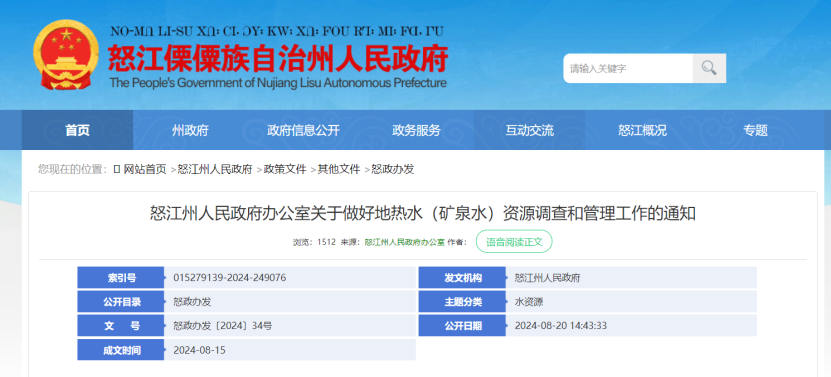Open the 州政府 nav tab

190,130
